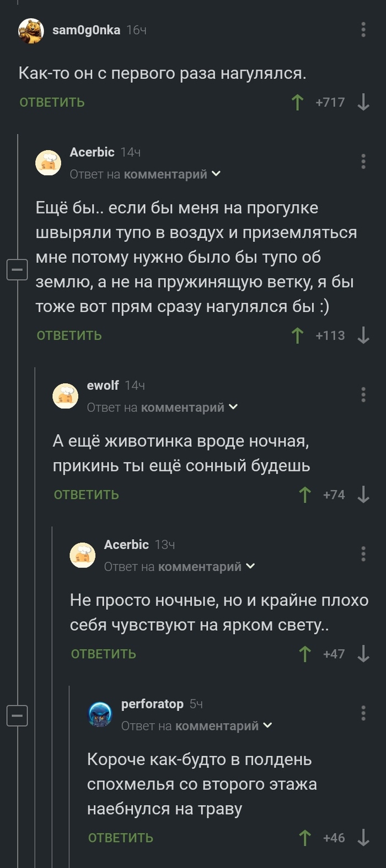This screenshot has height=868, width=386.
Task: Open the three-dot menu on sam0g0nka's comment
Action: pos(363,30)
